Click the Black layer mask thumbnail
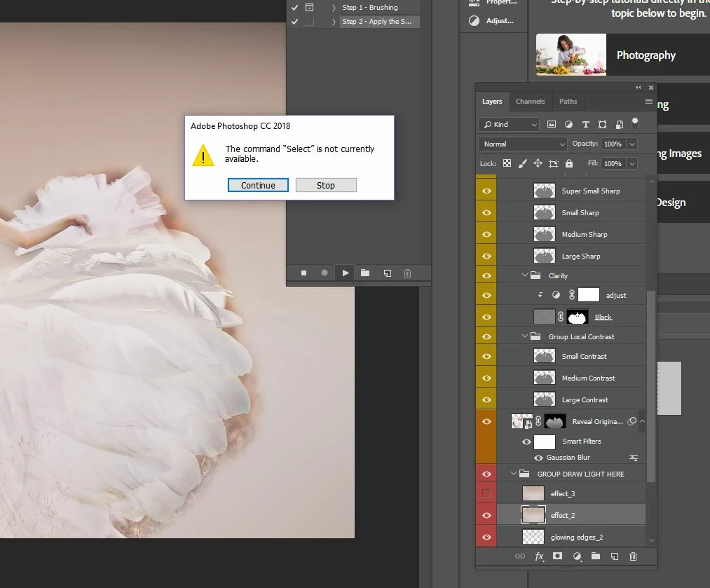This screenshot has width=710, height=588. (578, 317)
